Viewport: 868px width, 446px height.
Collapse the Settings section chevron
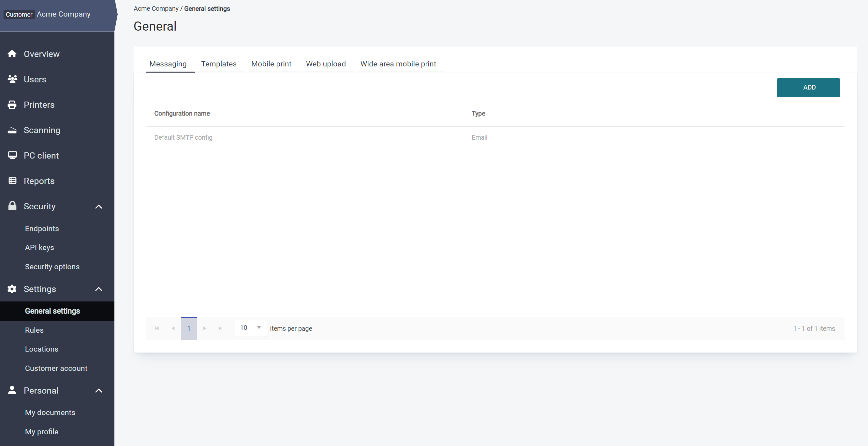(x=98, y=289)
